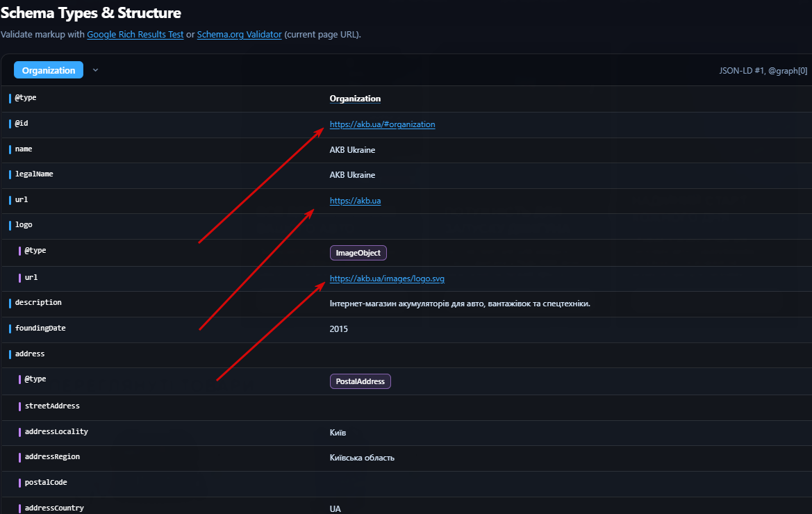Click the ImageObject type badge
Viewport: 812px width, 514px height.
pyautogui.click(x=358, y=253)
